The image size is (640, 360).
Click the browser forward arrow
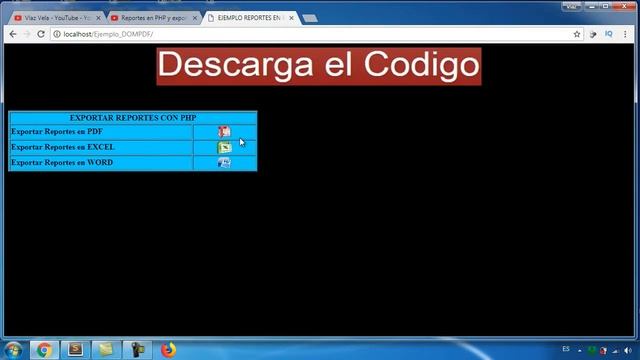pyautogui.click(x=27, y=34)
